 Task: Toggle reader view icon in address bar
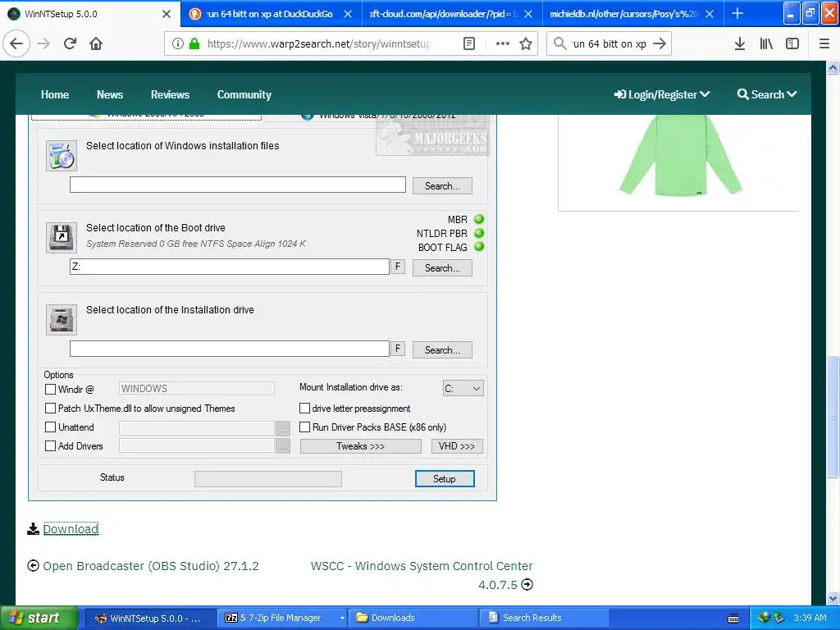click(x=469, y=43)
